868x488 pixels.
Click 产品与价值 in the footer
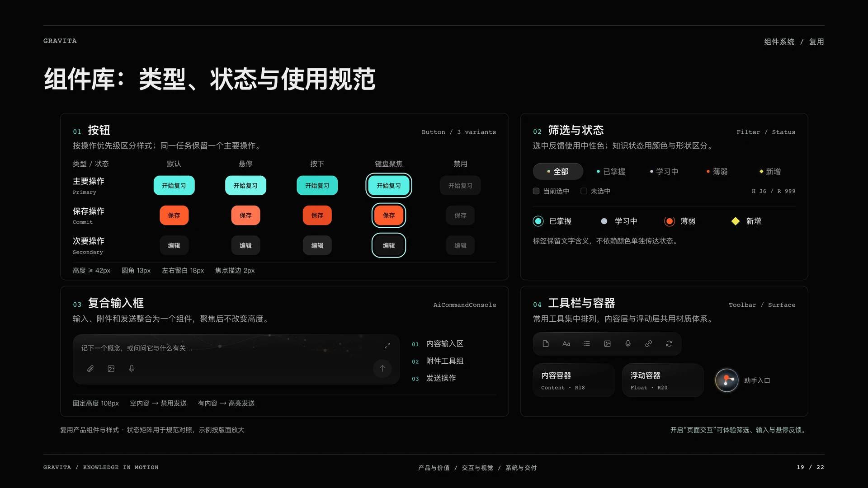pos(434,468)
